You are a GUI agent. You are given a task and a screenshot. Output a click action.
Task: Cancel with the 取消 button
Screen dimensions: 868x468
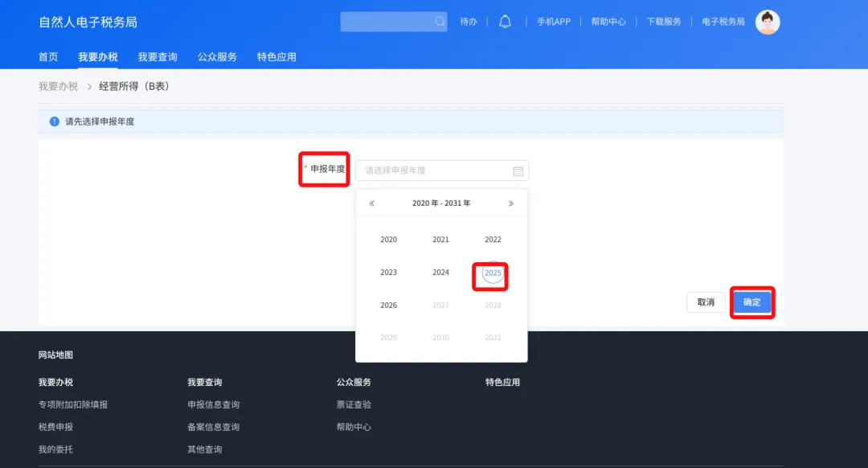[705, 302]
